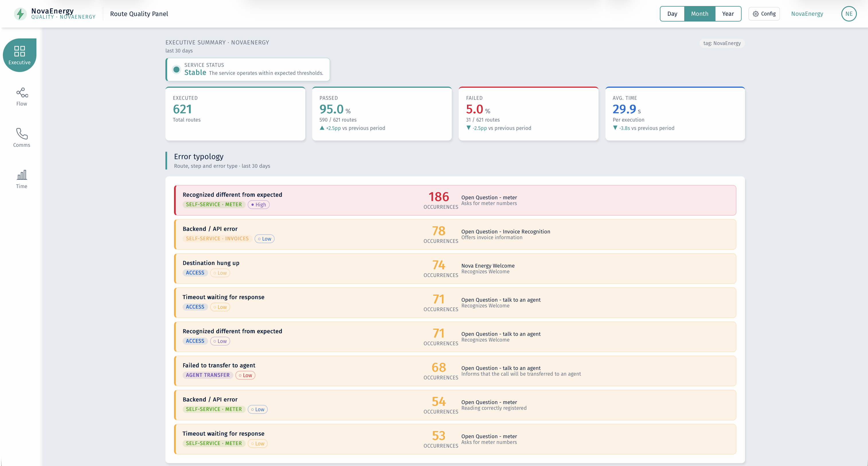The width and height of the screenshot is (868, 466).
Task: Click the High severity badge
Action: tap(259, 205)
